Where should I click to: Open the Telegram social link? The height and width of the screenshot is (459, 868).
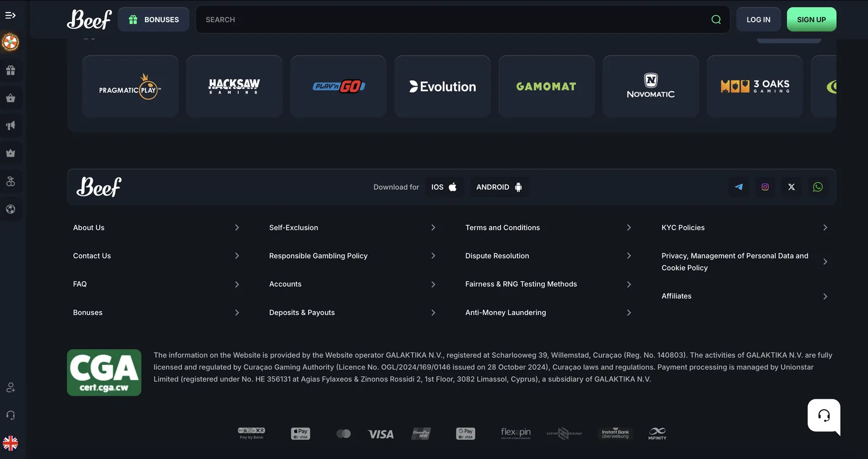tap(739, 187)
